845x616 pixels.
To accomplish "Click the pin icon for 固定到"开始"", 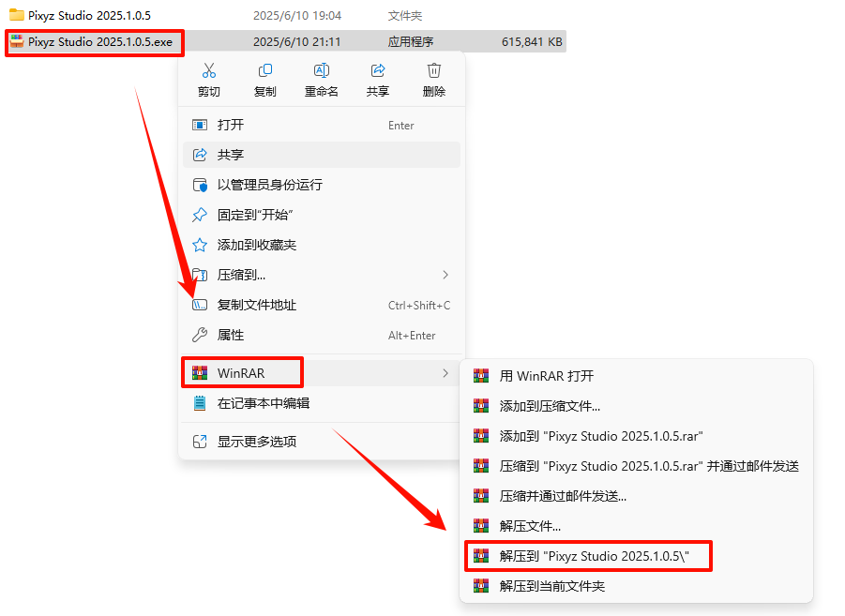I will click(x=200, y=215).
